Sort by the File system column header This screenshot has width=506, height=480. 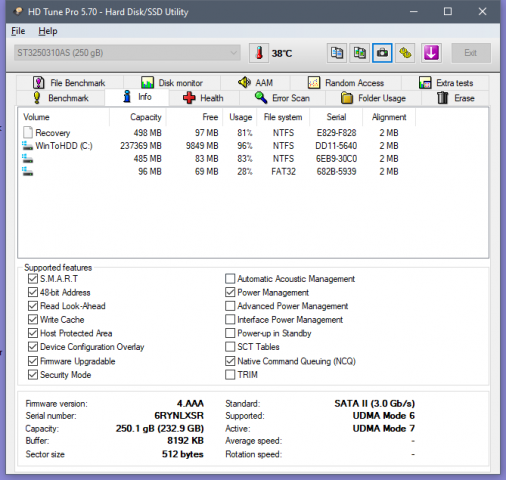(283, 117)
